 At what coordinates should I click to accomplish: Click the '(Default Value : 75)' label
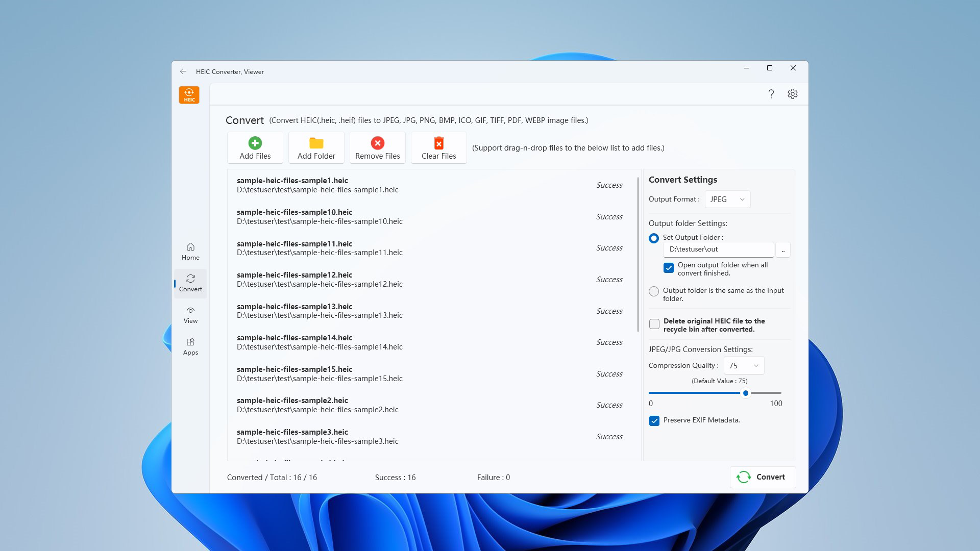click(719, 381)
